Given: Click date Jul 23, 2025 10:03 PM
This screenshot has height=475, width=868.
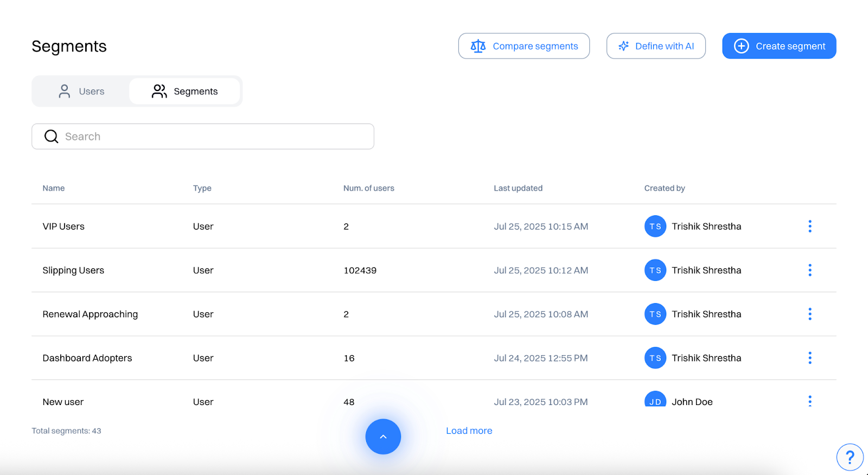Looking at the screenshot, I should point(541,402).
